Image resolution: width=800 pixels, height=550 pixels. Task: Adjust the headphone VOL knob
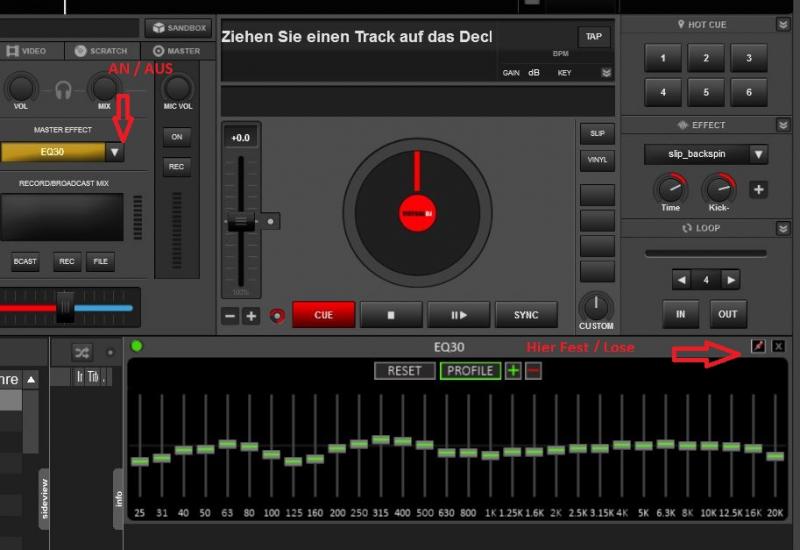click(x=21, y=87)
